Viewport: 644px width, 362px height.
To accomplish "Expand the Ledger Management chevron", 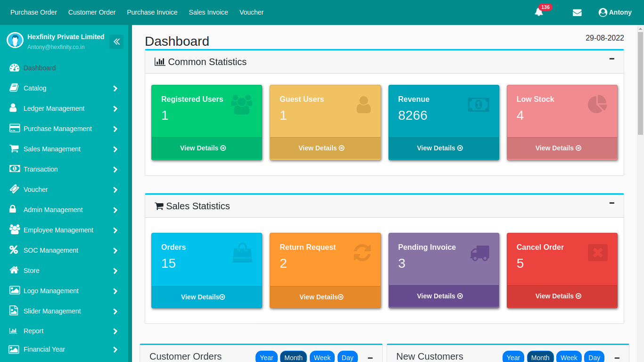I will (115, 109).
